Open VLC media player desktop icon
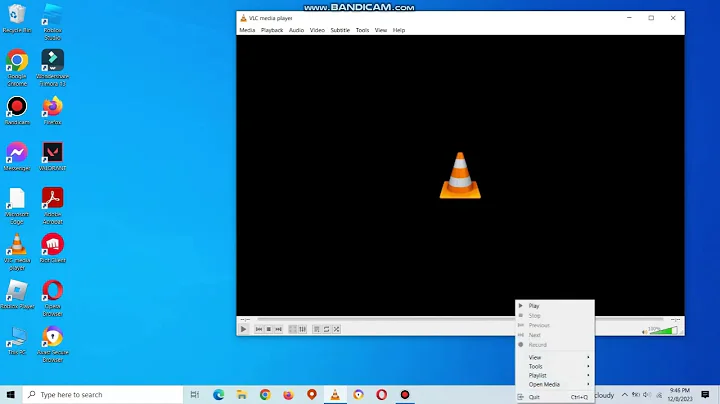The width and height of the screenshot is (720, 404). 17,252
